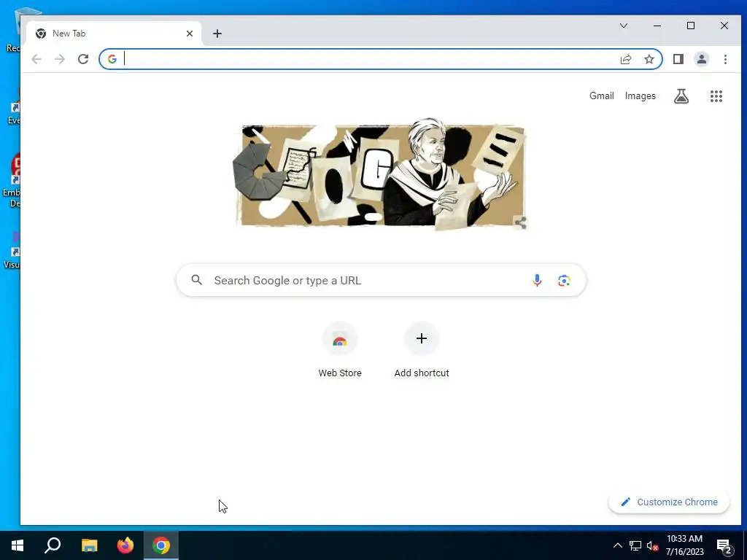This screenshot has width=747, height=560.
Task: Start voice search with the microphone
Action: [x=537, y=281]
